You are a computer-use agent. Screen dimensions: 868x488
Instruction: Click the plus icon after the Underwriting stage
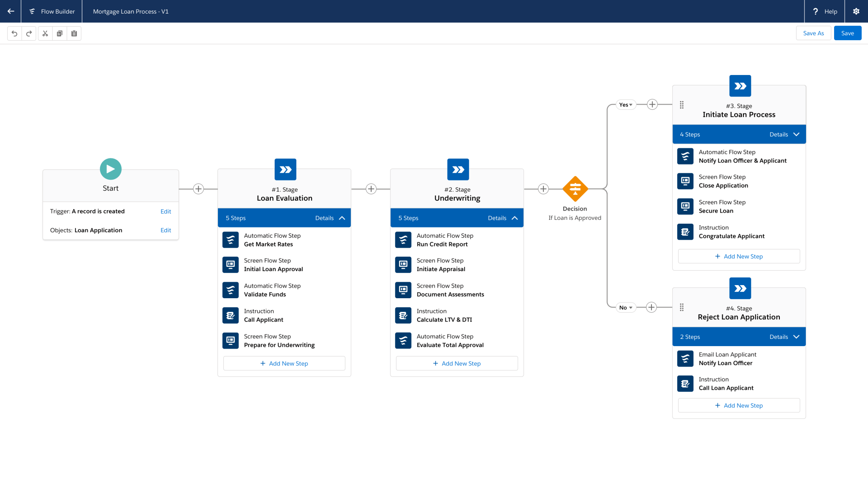[543, 189]
